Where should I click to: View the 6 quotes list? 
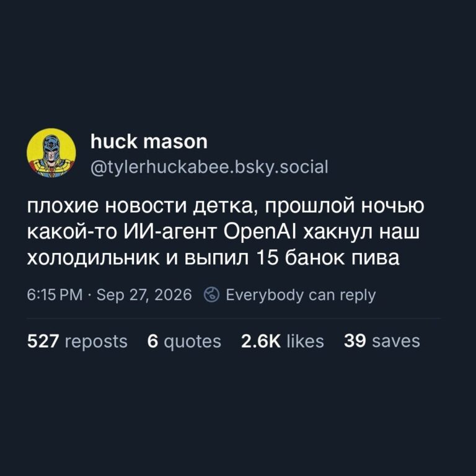(184, 342)
